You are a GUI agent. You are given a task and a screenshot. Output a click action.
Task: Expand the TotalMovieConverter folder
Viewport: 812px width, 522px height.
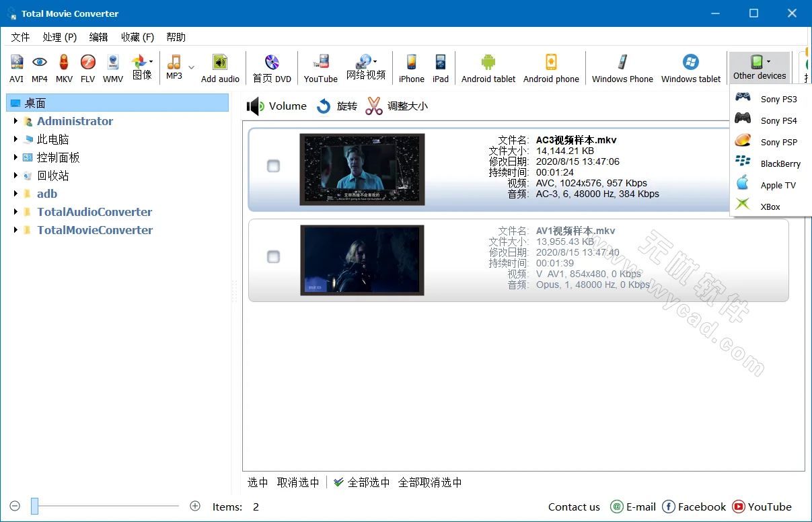click(16, 229)
